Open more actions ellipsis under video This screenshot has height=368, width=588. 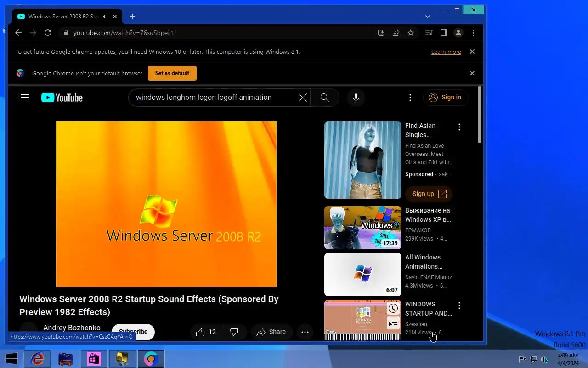tap(305, 332)
